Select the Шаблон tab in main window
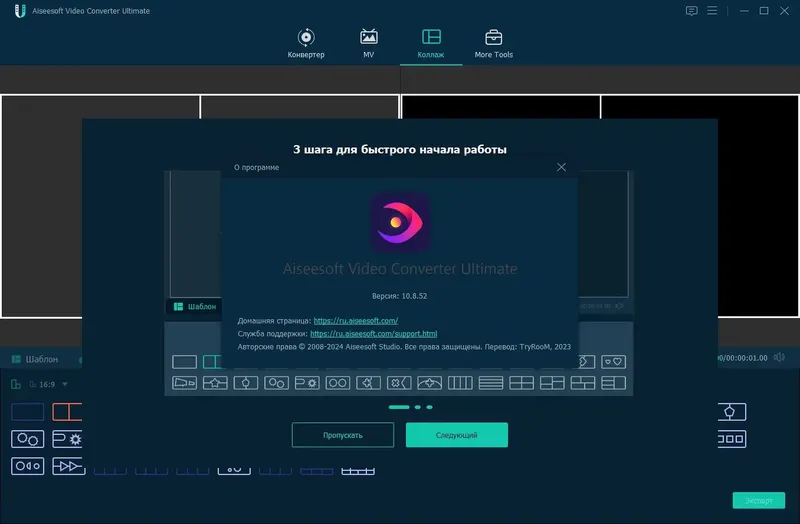The image size is (800, 524). tap(35, 359)
